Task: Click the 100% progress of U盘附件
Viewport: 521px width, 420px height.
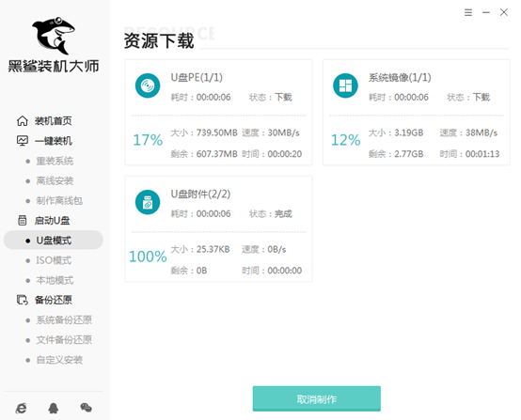Action: tap(148, 257)
